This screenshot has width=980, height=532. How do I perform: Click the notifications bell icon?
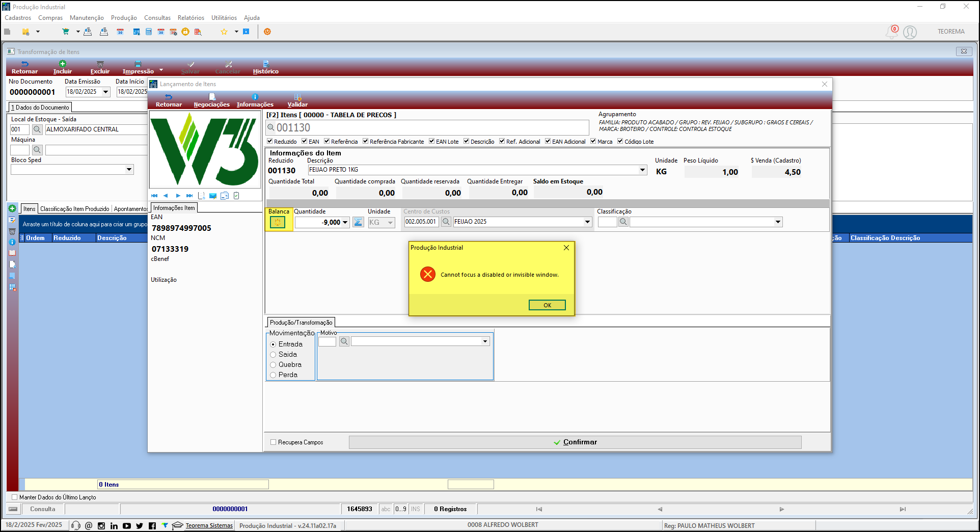click(x=892, y=32)
